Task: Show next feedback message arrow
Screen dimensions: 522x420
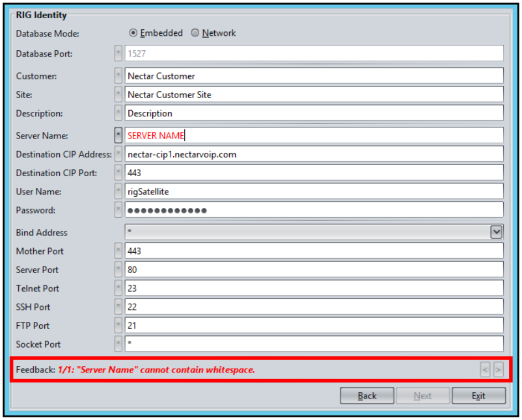Action: point(499,370)
